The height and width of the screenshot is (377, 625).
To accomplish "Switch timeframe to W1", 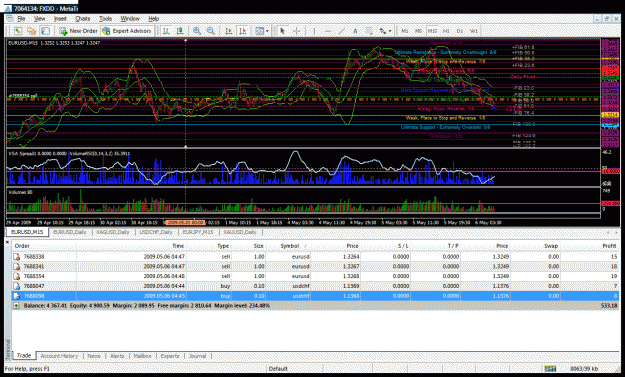I will pyautogui.click(x=474, y=31).
